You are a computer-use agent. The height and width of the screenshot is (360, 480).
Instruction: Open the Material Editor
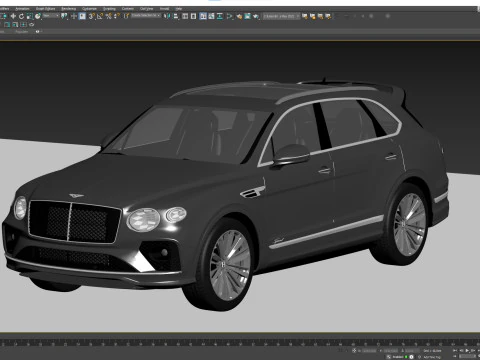pyautogui.click(x=230, y=16)
